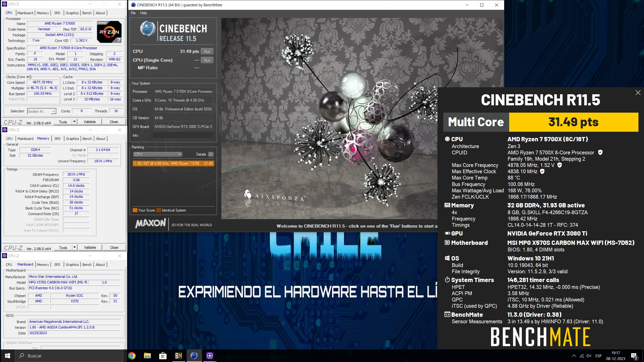Open Graphics tab in the Memory CPU-Z window
Viewport: 644px width, 362px height.
(x=72, y=139)
